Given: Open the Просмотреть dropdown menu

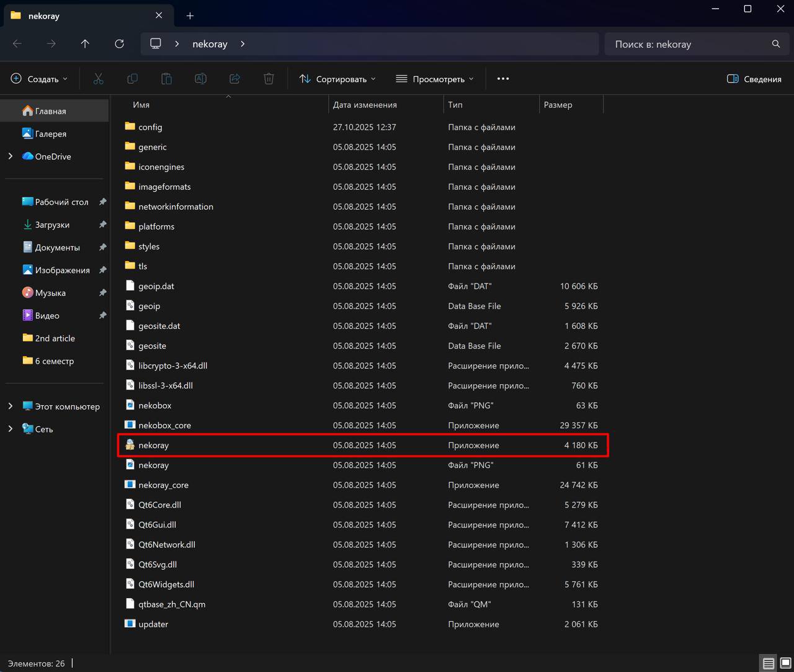Looking at the screenshot, I should coord(434,79).
